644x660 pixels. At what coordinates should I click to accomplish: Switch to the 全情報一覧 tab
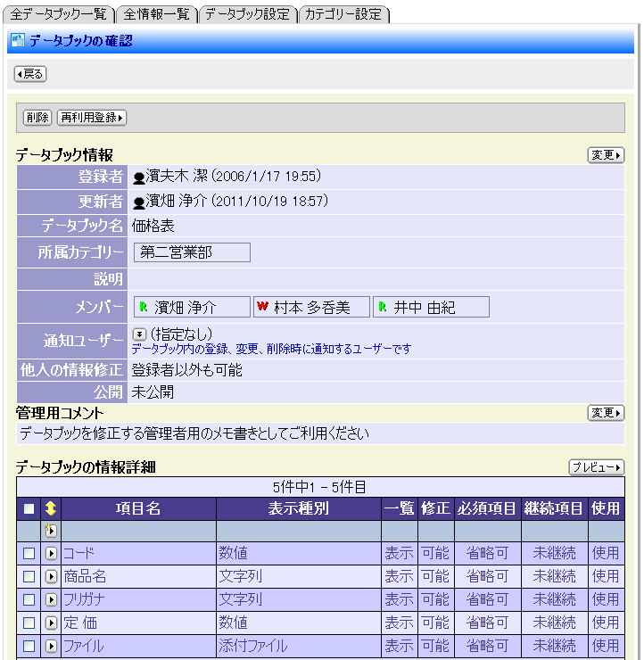(156, 14)
